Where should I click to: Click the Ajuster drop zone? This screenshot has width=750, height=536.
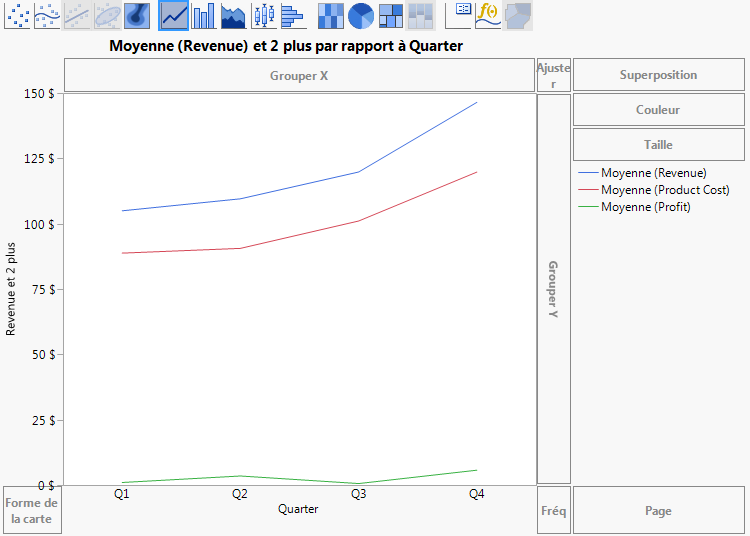553,75
